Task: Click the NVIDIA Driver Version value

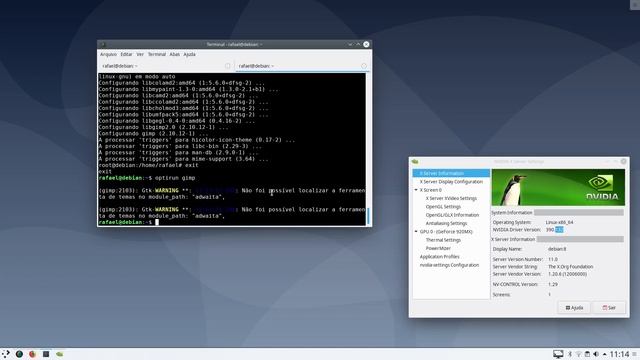Action: click(554, 230)
